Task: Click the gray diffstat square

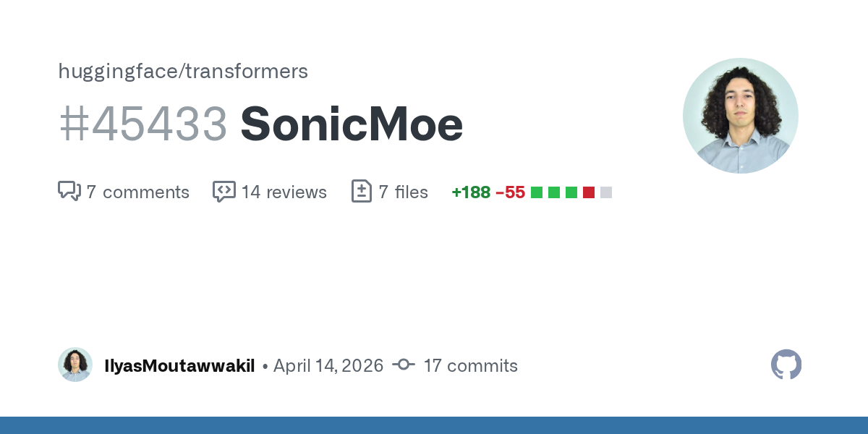Action: click(x=606, y=192)
